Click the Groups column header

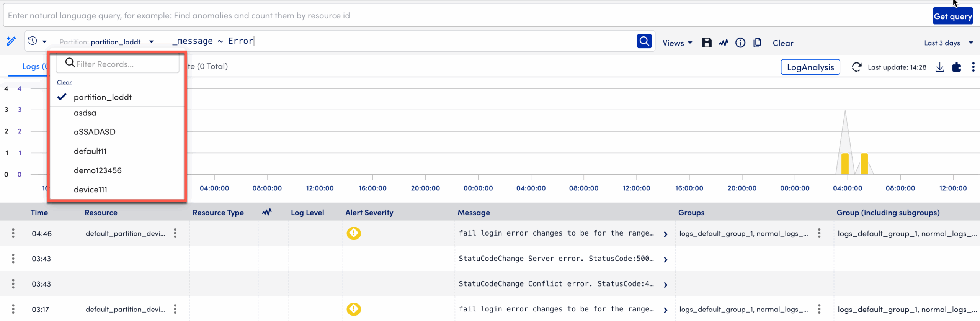point(691,212)
